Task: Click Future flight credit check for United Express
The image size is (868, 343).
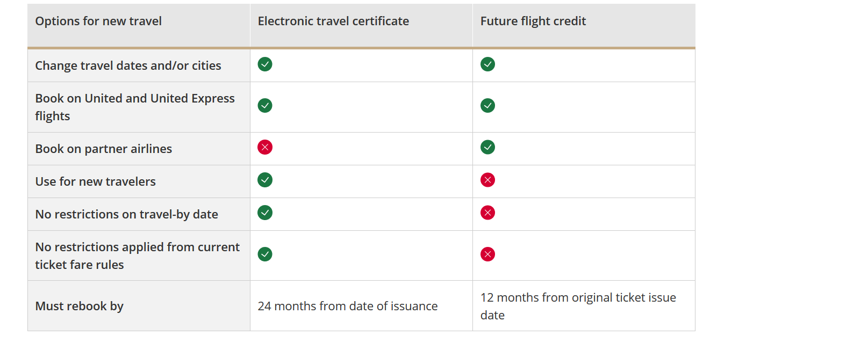Action: tap(487, 106)
